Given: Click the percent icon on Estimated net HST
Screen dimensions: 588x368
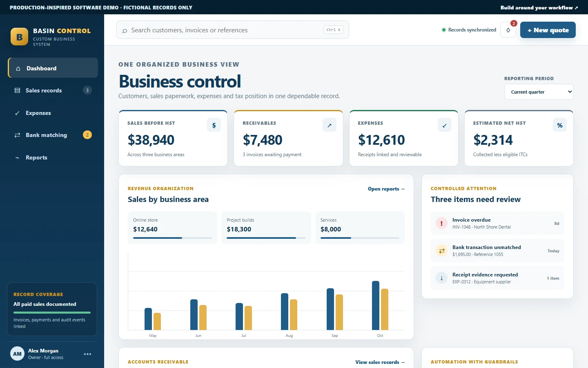Looking at the screenshot, I should pyautogui.click(x=560, y=125).
